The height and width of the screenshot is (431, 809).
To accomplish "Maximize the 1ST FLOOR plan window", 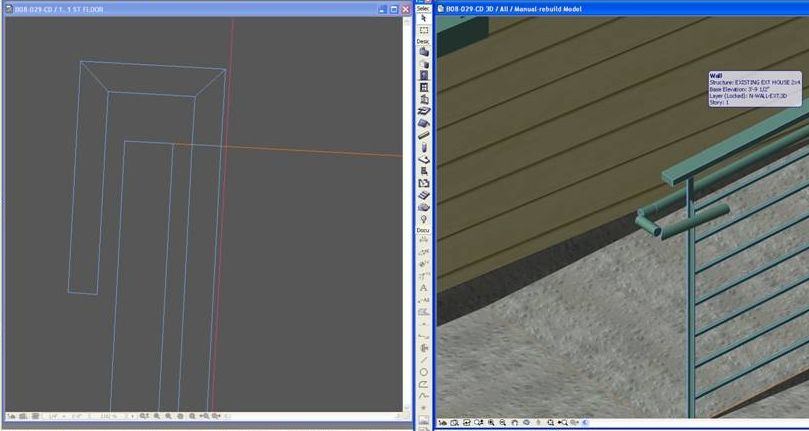I will tap(394, 9).
